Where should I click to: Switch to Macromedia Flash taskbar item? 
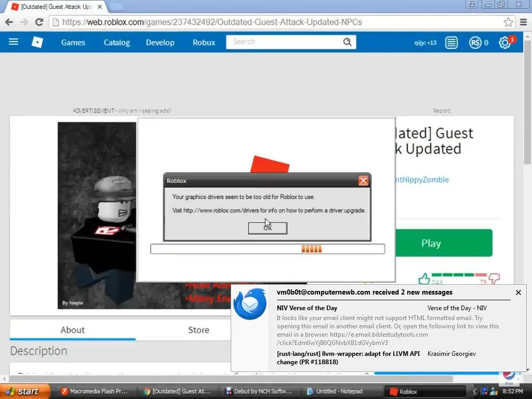[x=95, y=391]
